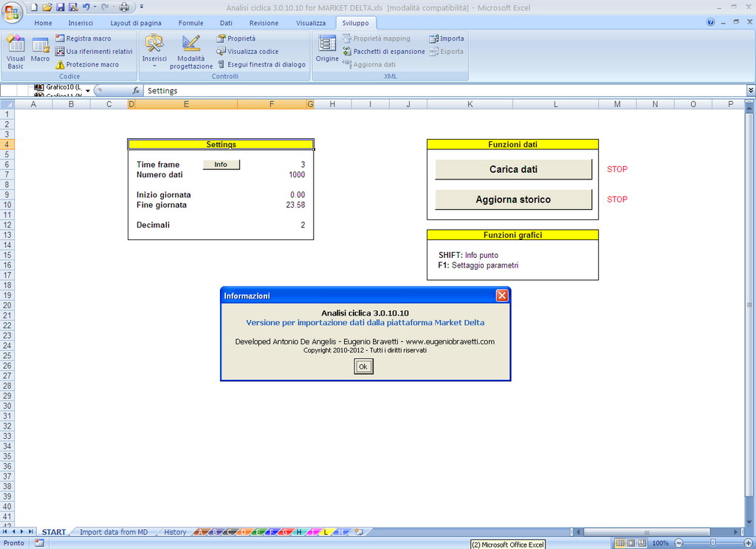Image resolution: width=756 pixels, height=549 pixels.
Task: Switch to the History sheet tab
Action: 175,531
